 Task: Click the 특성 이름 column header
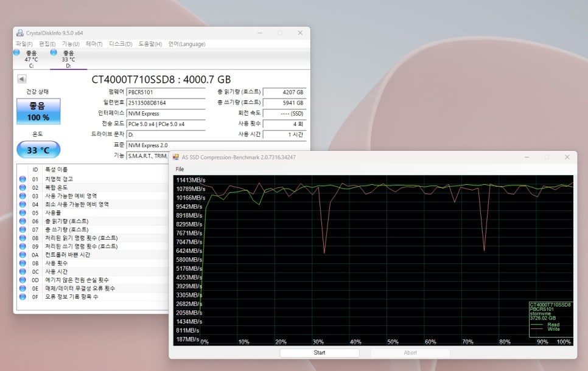[56, 170]
